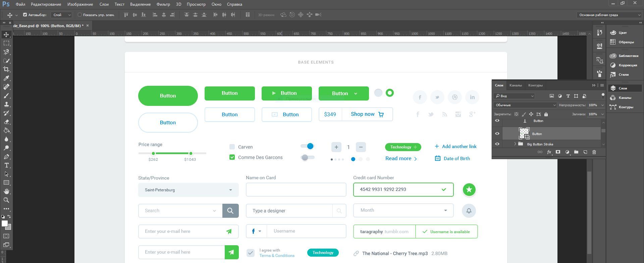
Task: Select the Pen tool
Action: pos(6,156)
